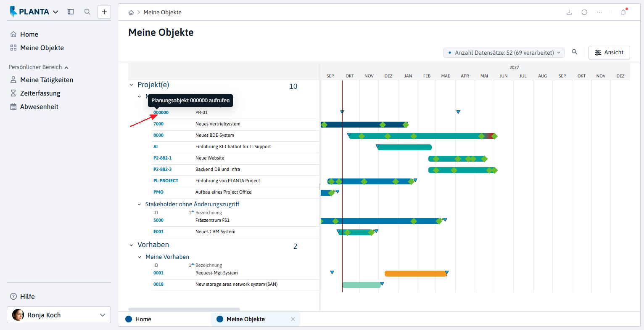The height and width of the screenshot is (330, 644).
Task: Open project link P2-882-1
Action: pos(163,158)
